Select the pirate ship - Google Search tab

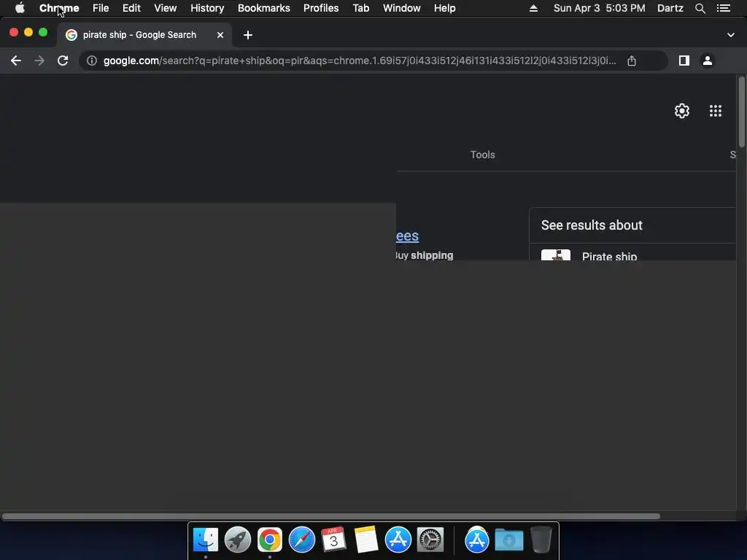[x=144, y=35]
